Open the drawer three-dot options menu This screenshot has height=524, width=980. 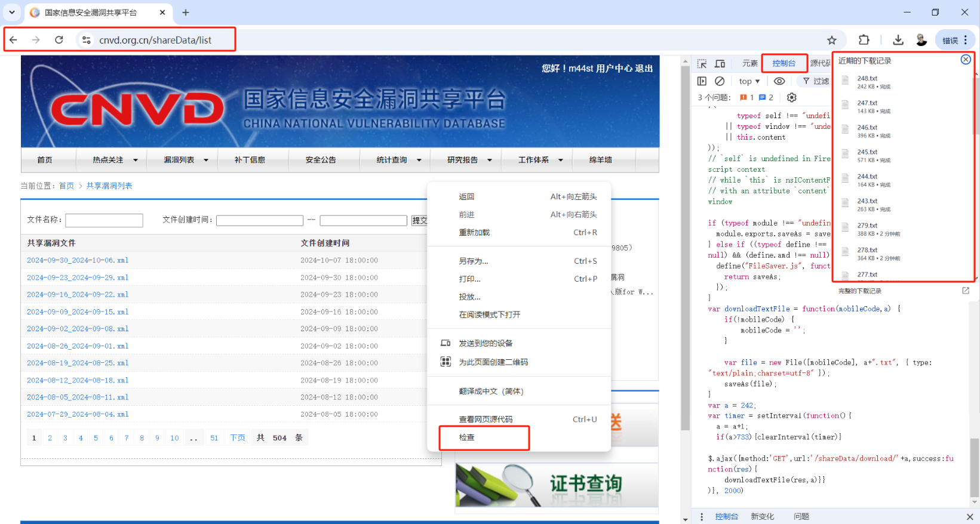click(702, 517)
